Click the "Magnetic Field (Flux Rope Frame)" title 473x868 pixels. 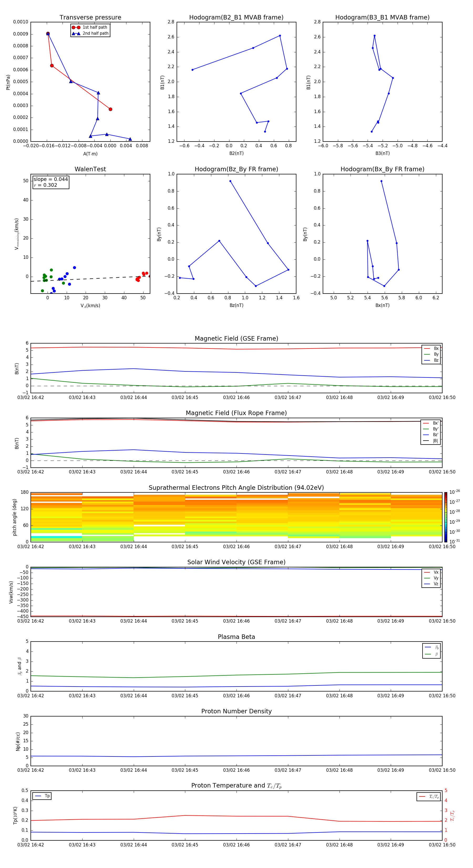[x=236, y=413]
